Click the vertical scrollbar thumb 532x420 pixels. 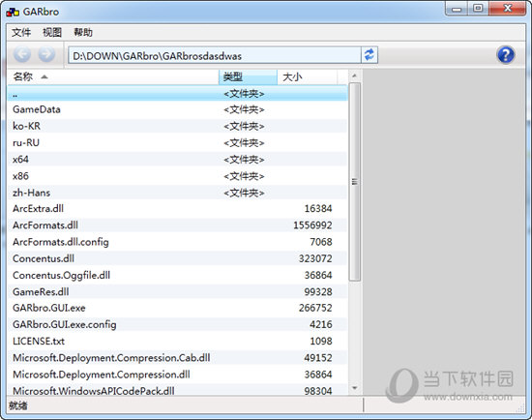point(355,182)
